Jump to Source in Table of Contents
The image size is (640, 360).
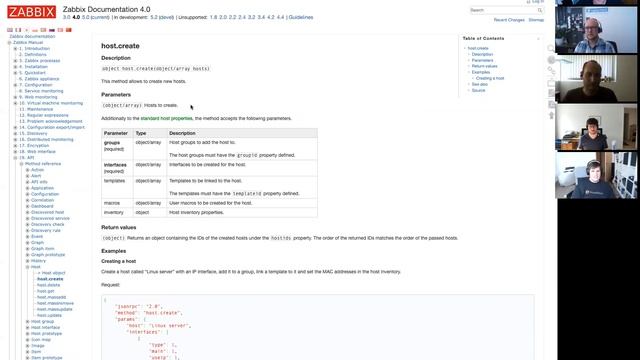pos(478,90)
